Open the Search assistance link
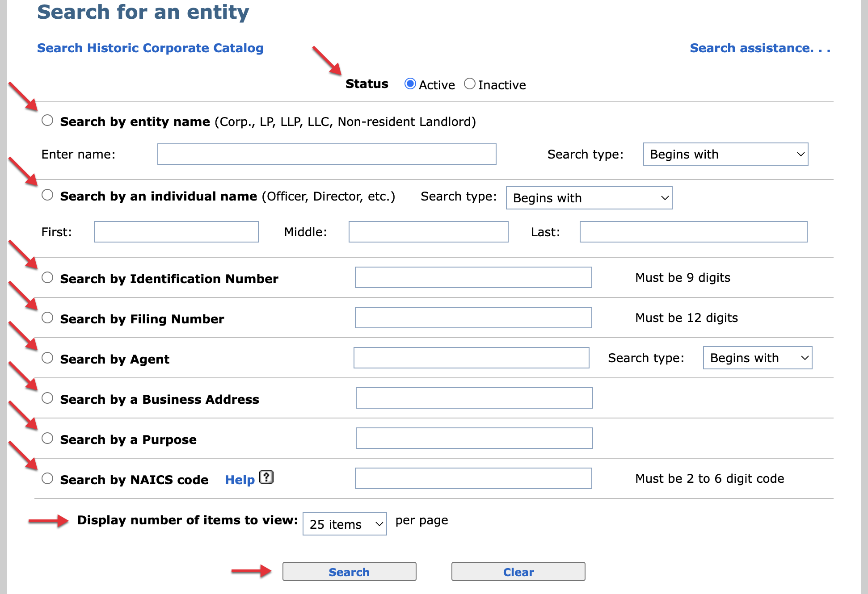Screen dimensions: 868x594 coord(760,48)
